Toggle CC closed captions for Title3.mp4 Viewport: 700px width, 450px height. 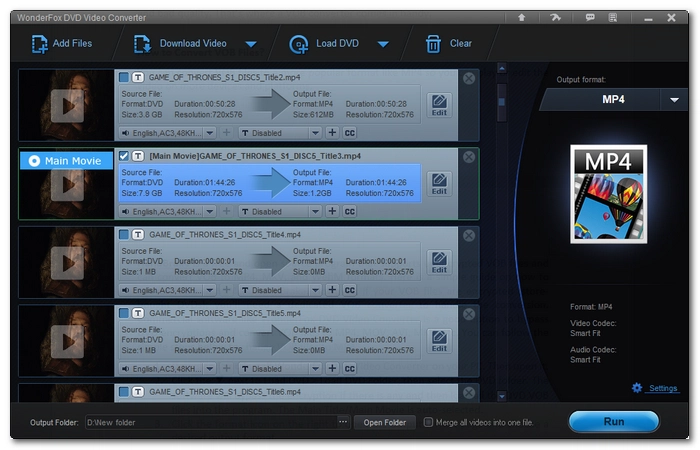click(x=350, y=212)
